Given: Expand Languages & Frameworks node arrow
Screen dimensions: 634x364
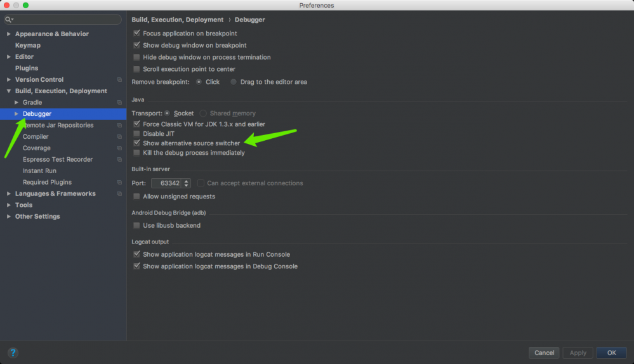Looking at the screenshot, I should coord(8,193).
